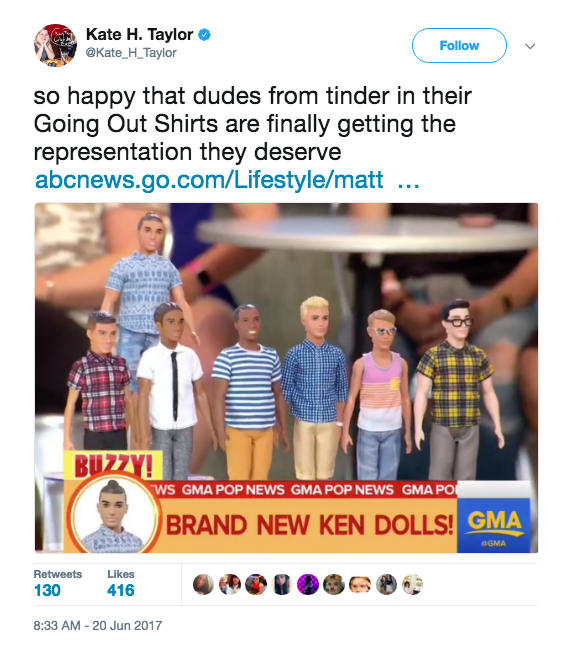Click the third liker avatar in row
Screen dimensions: 571x645
click(256, 585)
